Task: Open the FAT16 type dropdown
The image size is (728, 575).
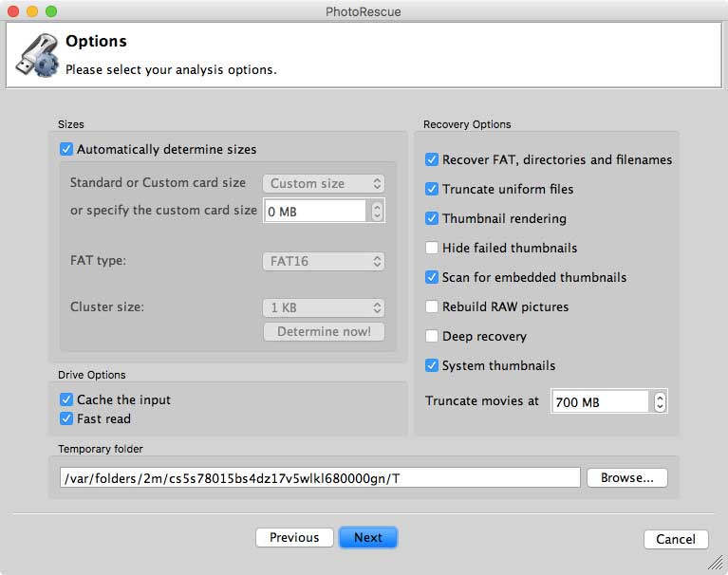Action: tap(324, 261)
